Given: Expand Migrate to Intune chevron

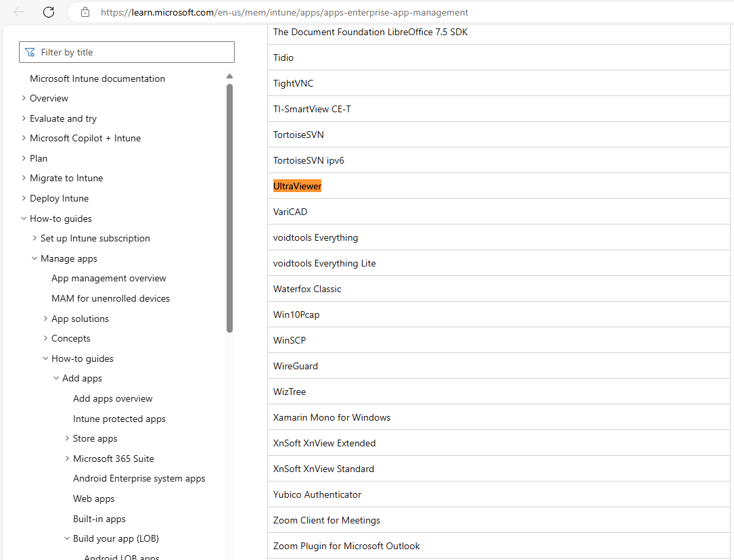Looking at the screenshot, I should 24,178.
